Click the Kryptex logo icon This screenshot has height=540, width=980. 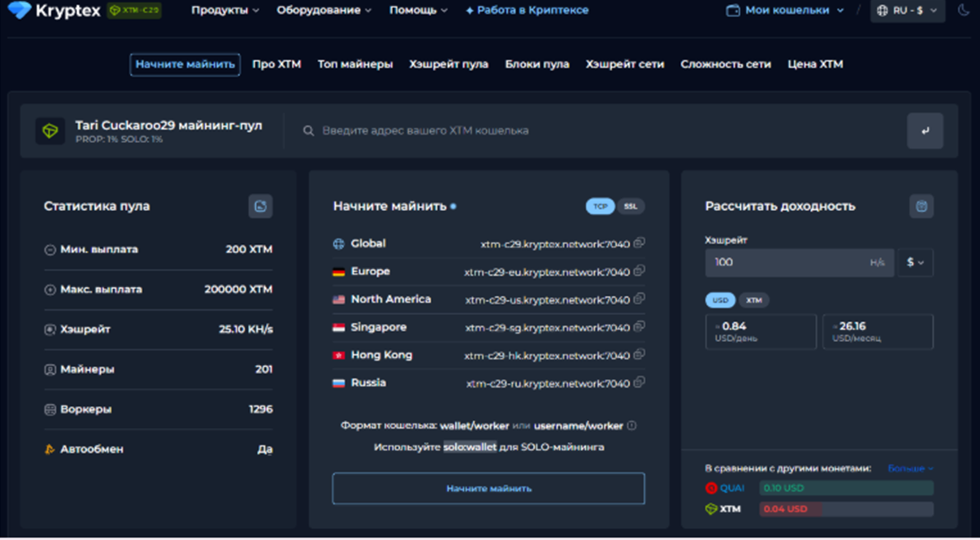coord(19,11)
